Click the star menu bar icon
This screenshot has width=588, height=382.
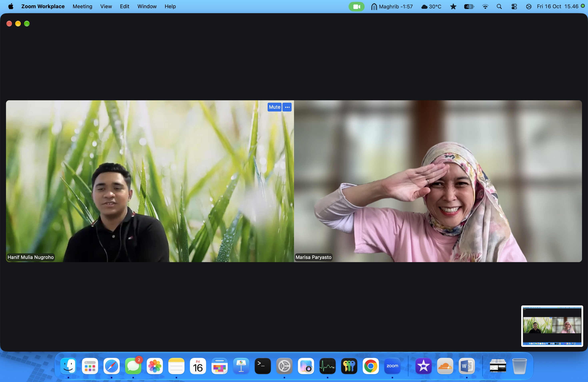click(x=453, y=7)
